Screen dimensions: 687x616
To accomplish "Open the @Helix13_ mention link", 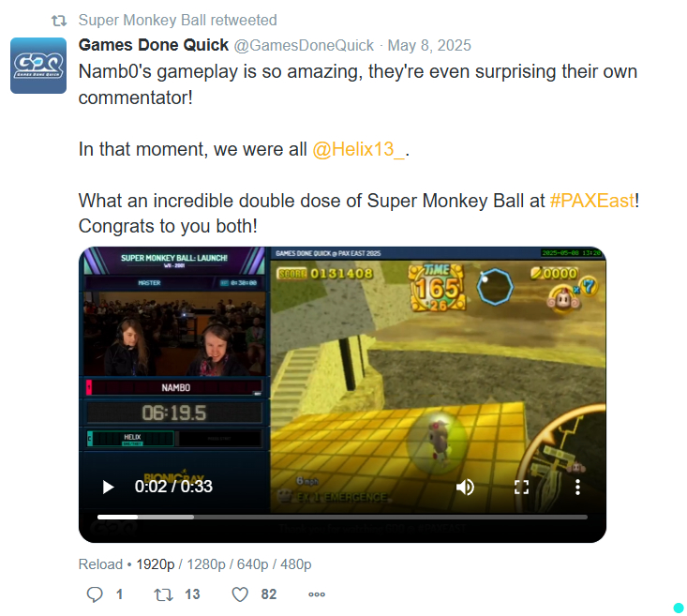I will 359,149.
